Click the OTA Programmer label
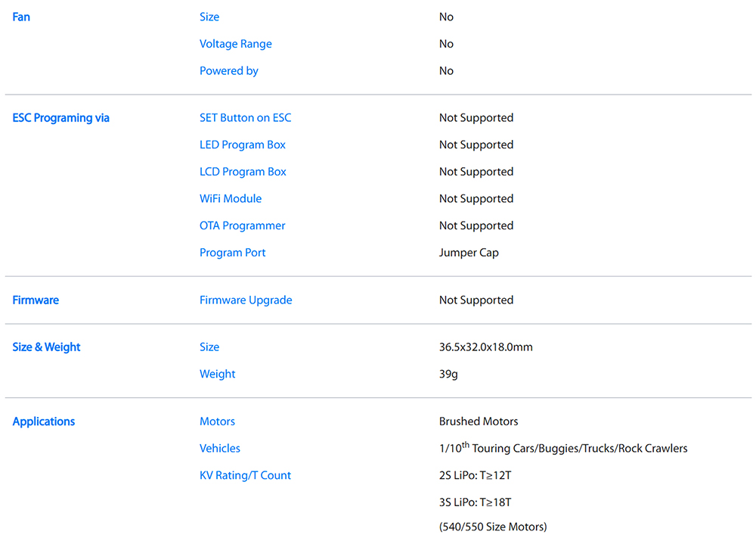This screenshot has width=756, height=541. point(242,225)
